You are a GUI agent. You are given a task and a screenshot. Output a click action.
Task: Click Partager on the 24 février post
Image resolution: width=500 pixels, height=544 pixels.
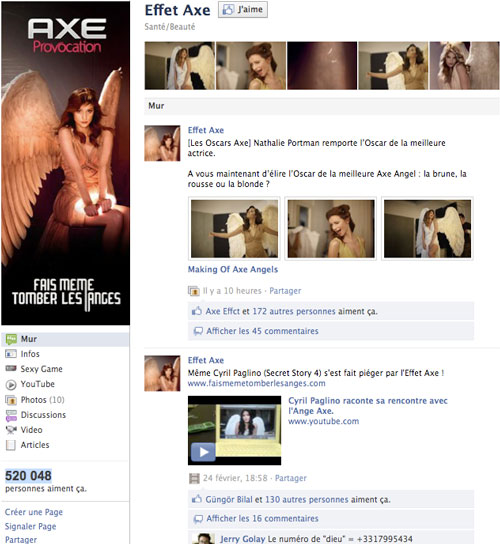coord(291,478)
